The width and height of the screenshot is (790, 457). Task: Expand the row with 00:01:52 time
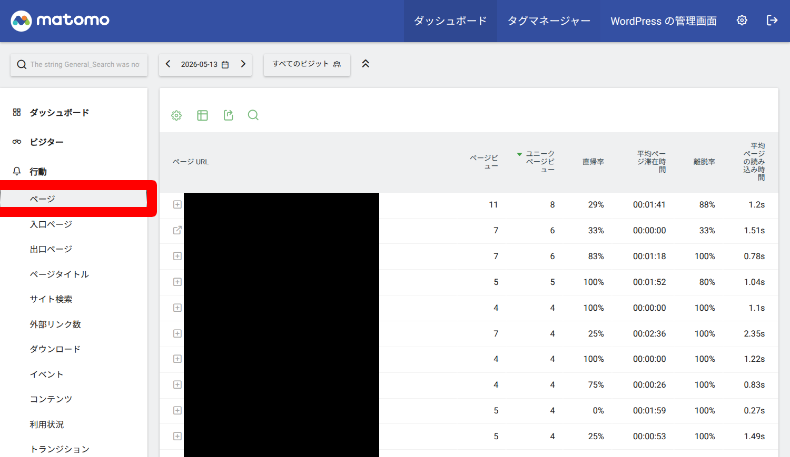click(177, 282)
